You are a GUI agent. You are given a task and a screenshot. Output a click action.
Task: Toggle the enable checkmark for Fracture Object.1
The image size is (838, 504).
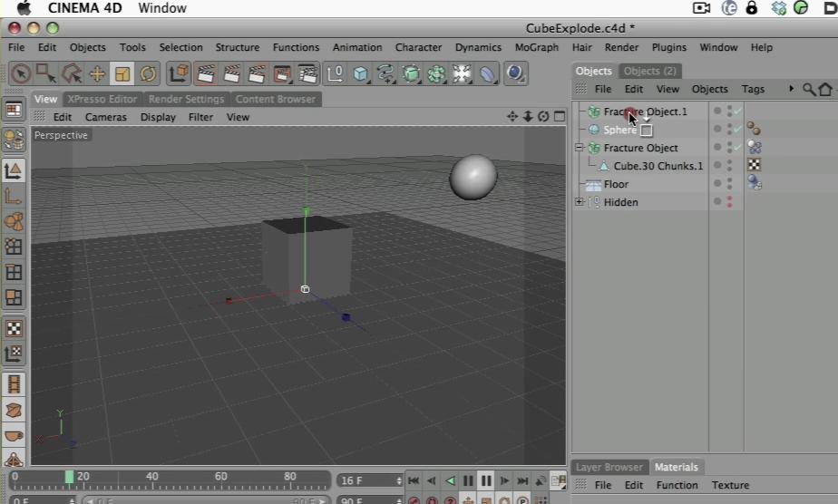click(x=738, y=111)
